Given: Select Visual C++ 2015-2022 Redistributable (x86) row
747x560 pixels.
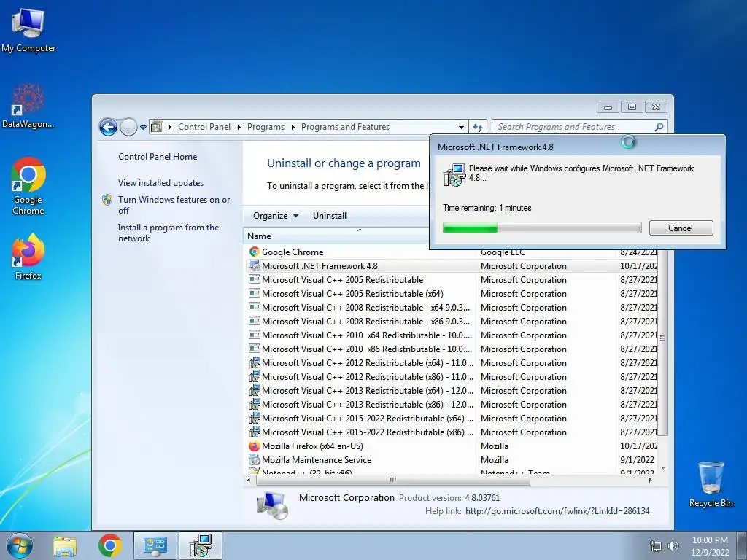Looking at the screenshot, I should coord(452,432).
